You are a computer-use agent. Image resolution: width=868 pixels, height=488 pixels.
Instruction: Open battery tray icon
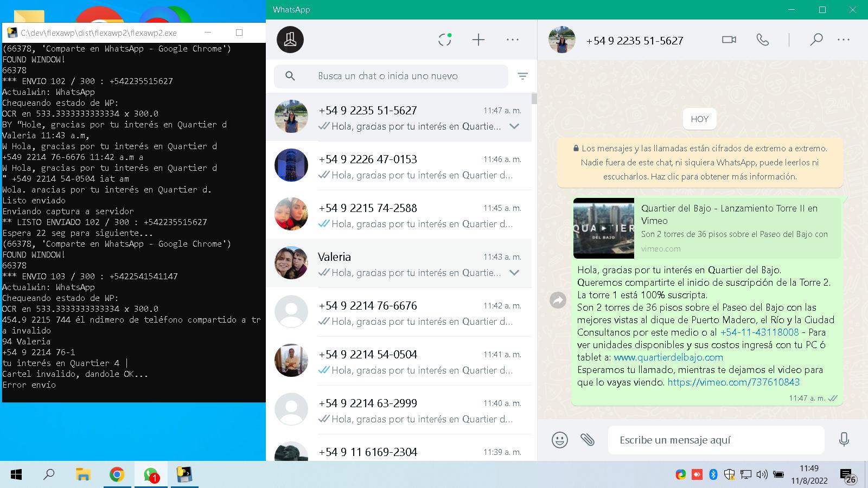[x=778, y=475]
